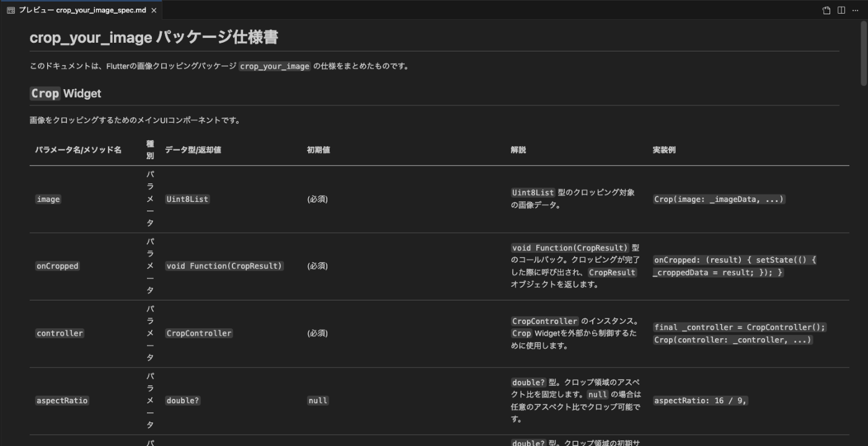
Task: Click the double? data type cell in the aspectRatio row
Action: pyautogui.click(x=183, y=401)
